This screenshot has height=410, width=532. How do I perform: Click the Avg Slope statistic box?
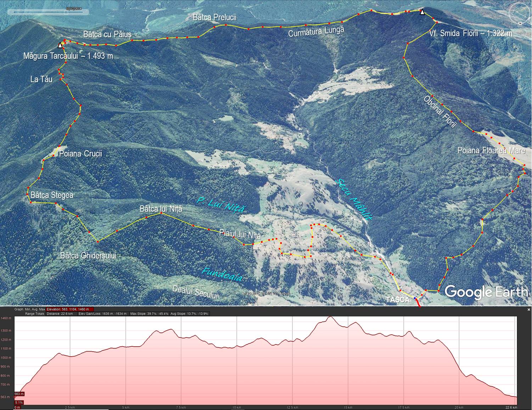190,314
